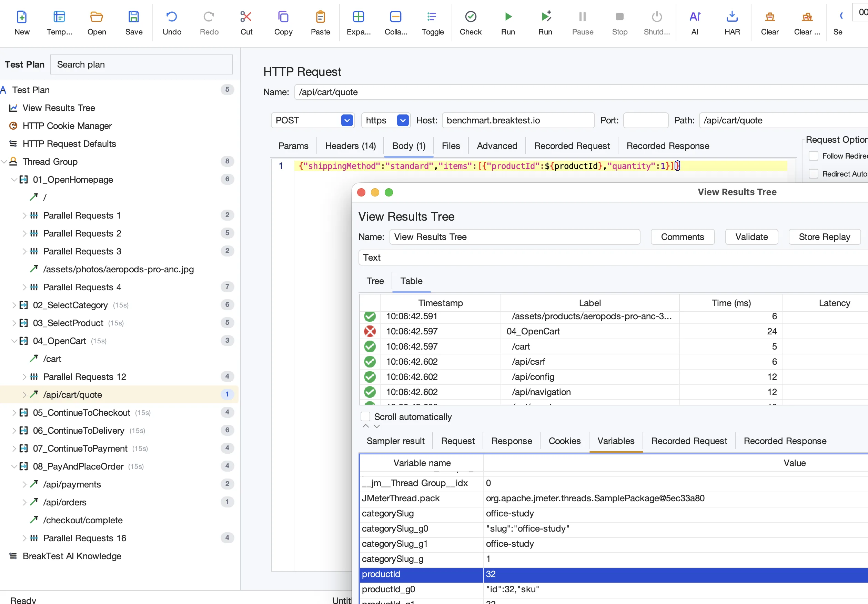Expand the /api/payments request node
The width and height of the screenshot is (868, 604).
(24, 485)
